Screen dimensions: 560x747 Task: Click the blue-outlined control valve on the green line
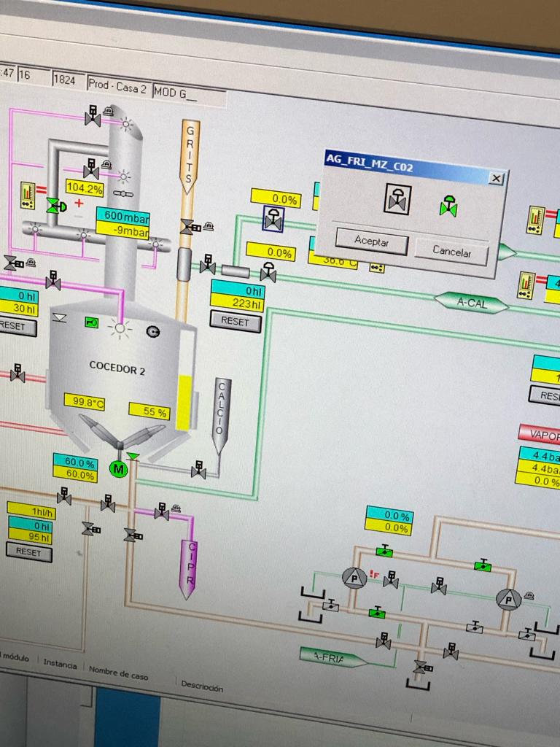pyautogui.click(x=273, y=219)
